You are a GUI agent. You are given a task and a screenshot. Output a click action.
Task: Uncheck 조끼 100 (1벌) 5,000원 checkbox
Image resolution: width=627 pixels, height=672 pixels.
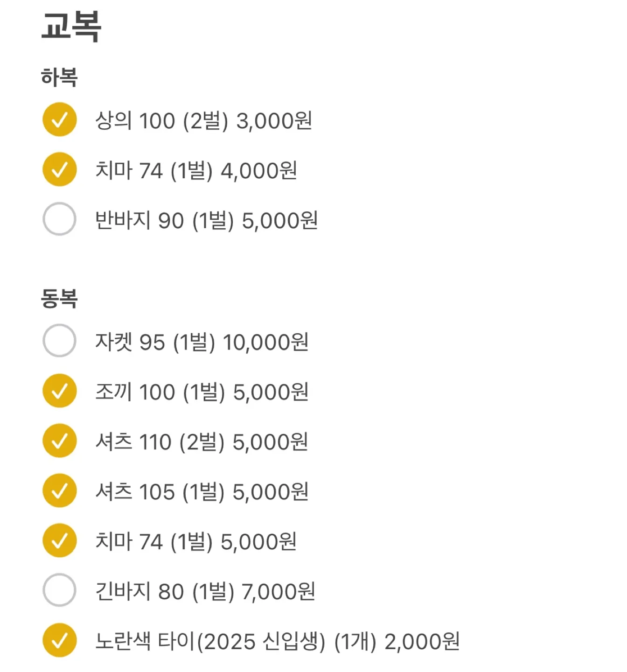pyautogui.click(x=59, y=391)
